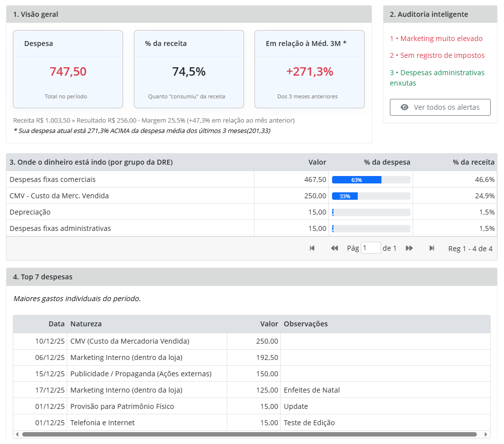
Task: Sort by Valor column in DRE table
Action: [317, 162]
